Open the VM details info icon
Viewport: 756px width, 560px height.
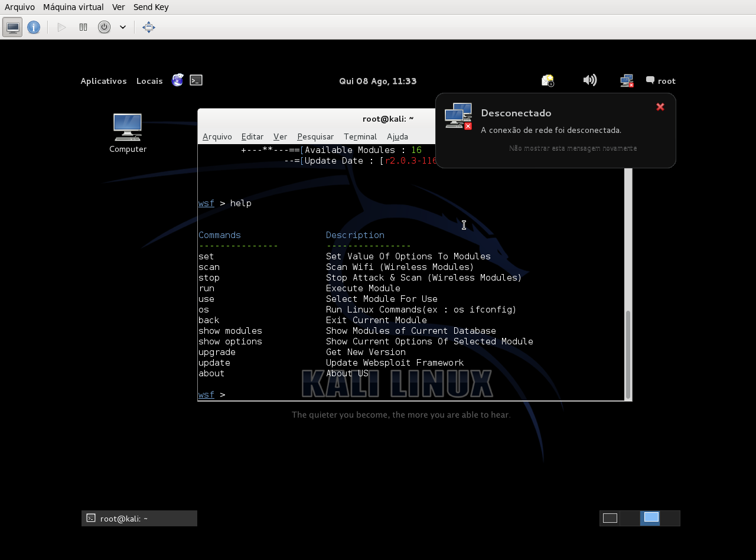(34, 27)
